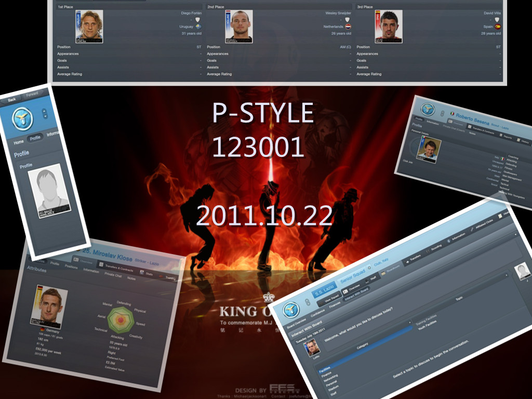
Task: Click the club shield icon under Wesley Sneijder's name
Action: (x=348, y=20)
